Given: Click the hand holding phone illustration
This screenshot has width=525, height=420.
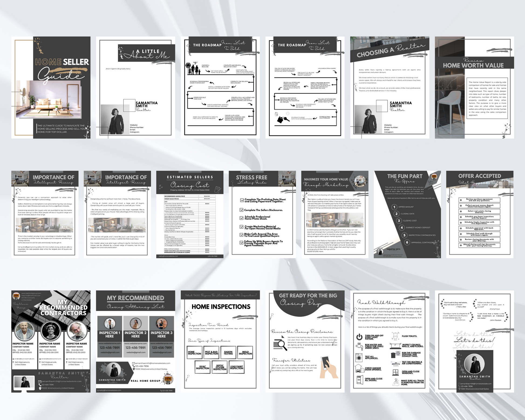Looking at the screenshot, I should coord(329,367).
